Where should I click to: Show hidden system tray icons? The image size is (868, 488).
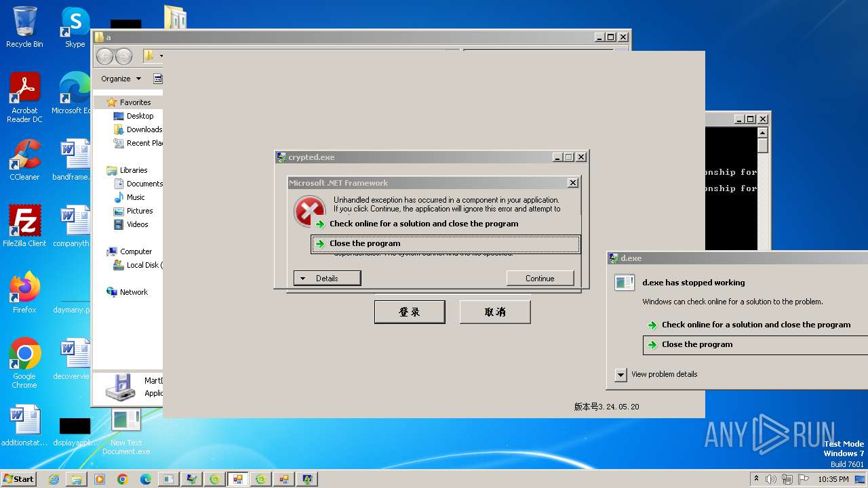pos(757,479)
